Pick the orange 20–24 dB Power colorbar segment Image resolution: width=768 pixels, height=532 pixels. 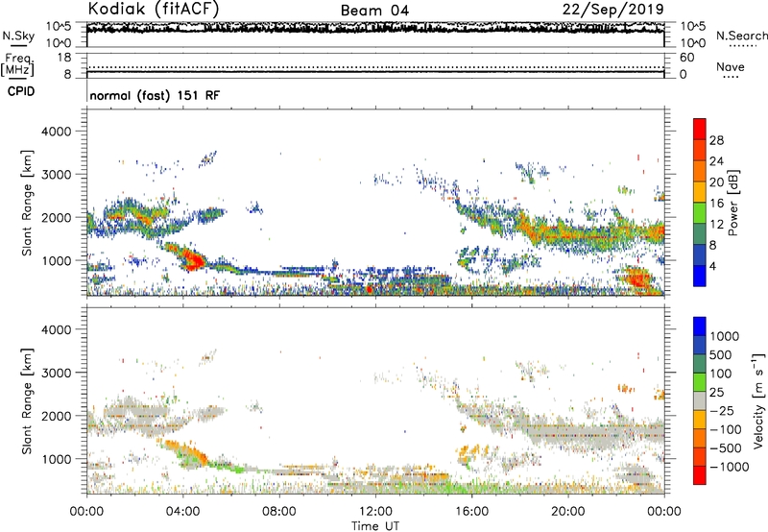(700, 171)
